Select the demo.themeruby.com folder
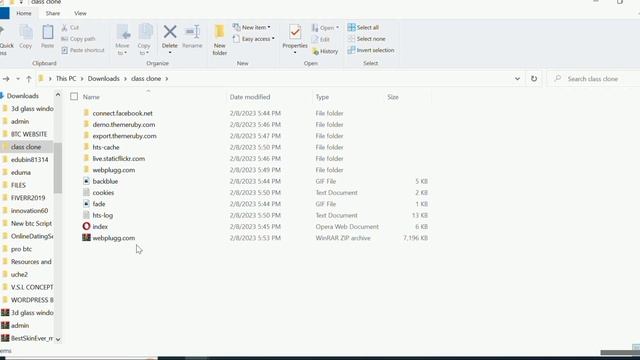 click(124, 124)
